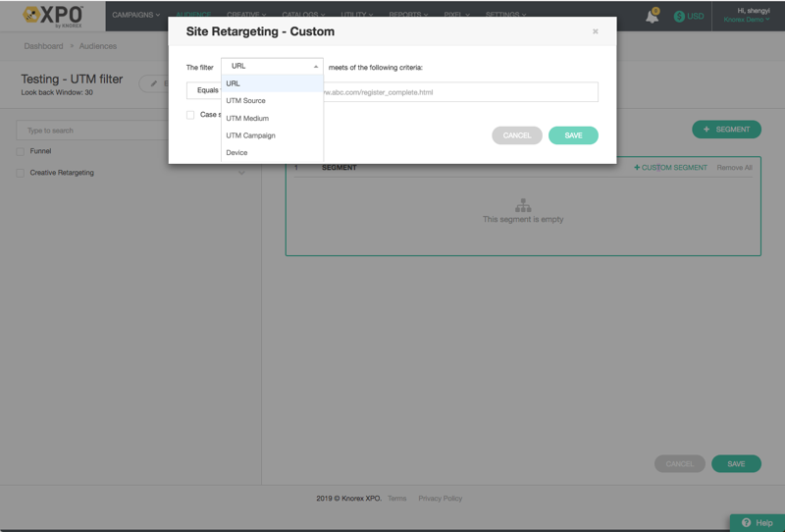Pick UTM Campaign from filter options
This screenshot has height=532, width=785.
[x=250, y=135]
